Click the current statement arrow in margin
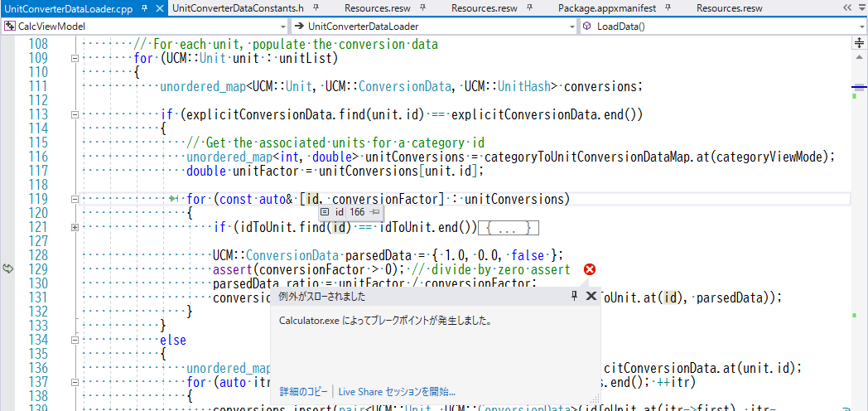The width and height of the screenshot is (868, 411). click(x=7, y=268)
